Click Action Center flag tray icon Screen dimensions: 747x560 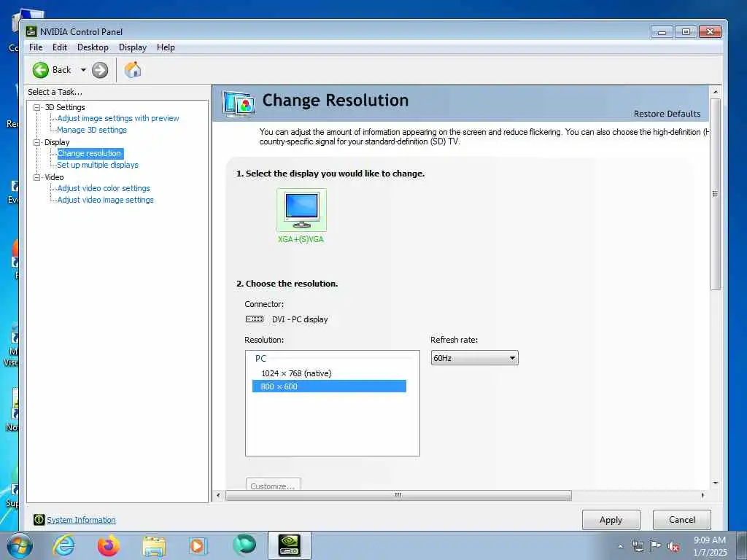tap(656, 546)
